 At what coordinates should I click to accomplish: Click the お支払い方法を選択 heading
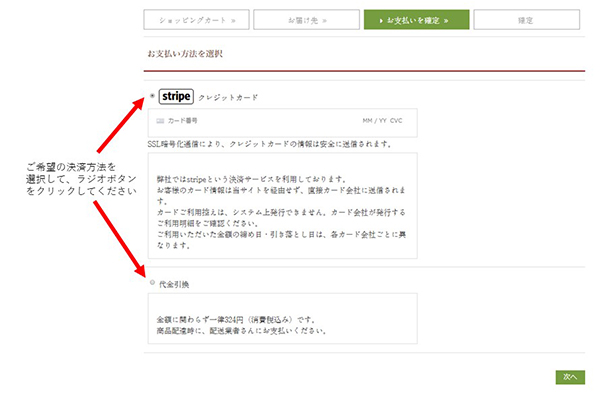[185, 54]
